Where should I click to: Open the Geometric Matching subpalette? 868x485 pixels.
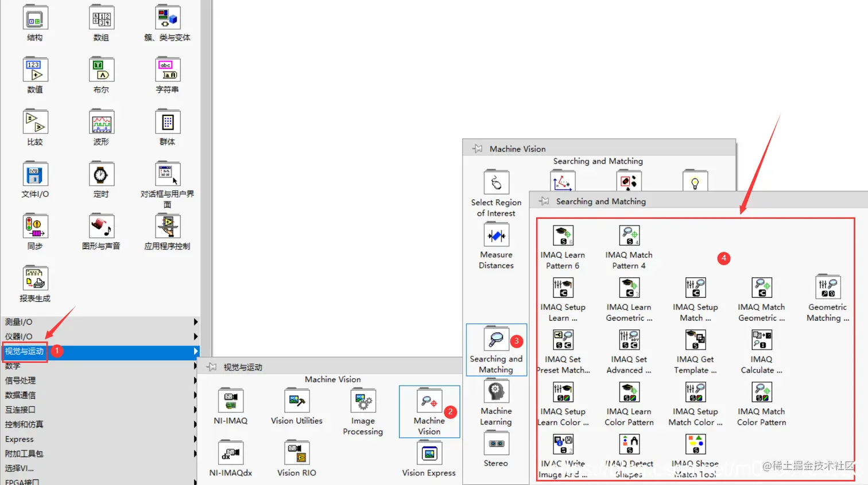(828, 288)
